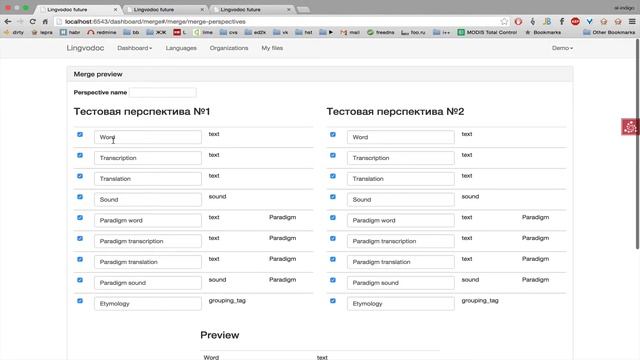This screenshot has width=640, height=360.
Task: Click the red floating widget at right edge
Action: [x=630, y=127]
